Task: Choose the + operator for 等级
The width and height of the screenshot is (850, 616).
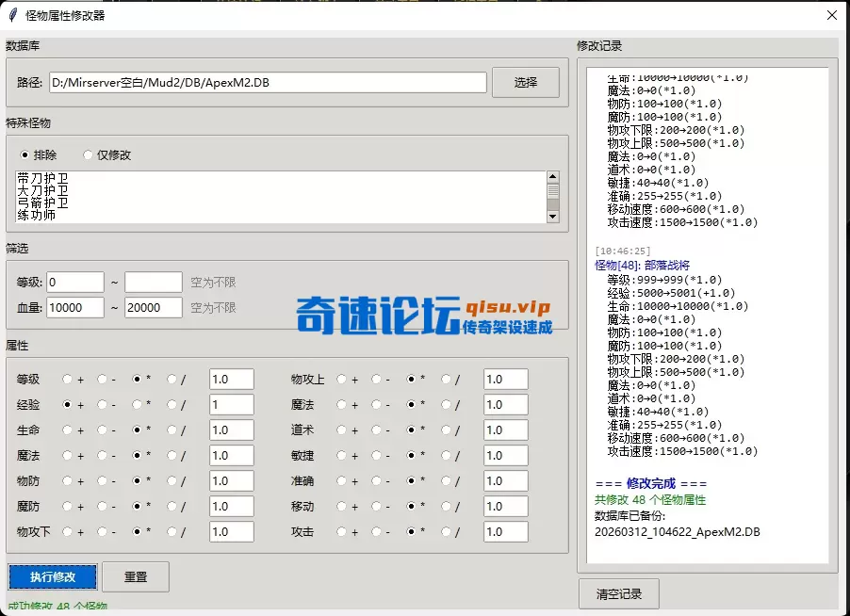Action: 67,380
